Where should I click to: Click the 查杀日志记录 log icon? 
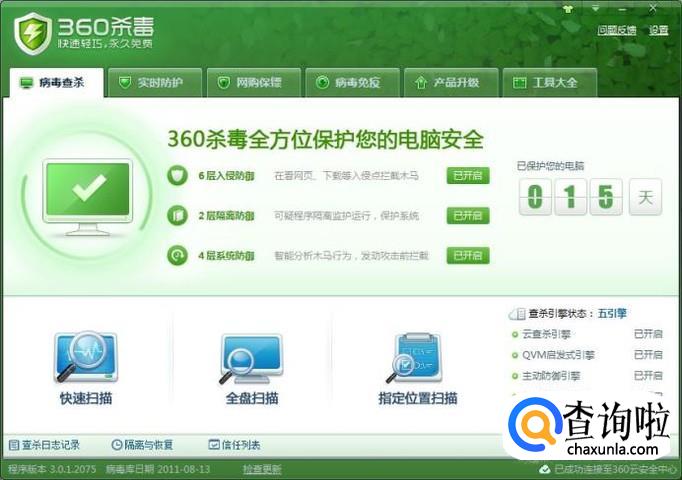tap(14, 445)
